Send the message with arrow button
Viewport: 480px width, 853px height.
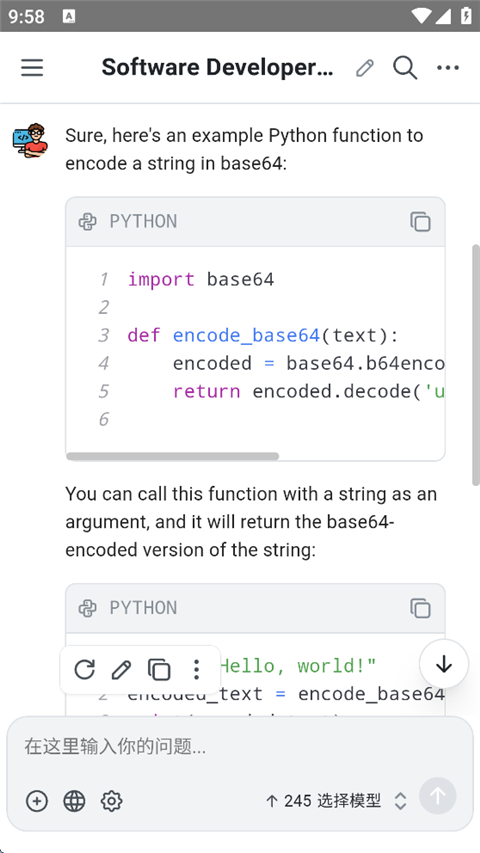coord(438,796)
